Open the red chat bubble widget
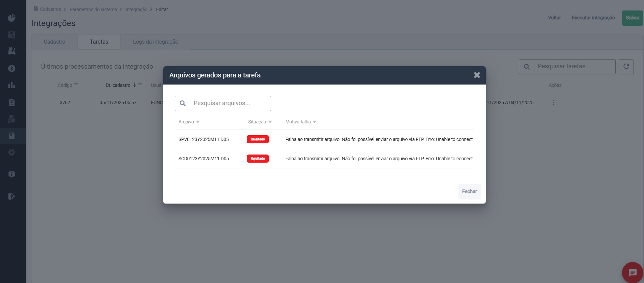The height and width of the screenshot is (283, 644). point(633,273)
